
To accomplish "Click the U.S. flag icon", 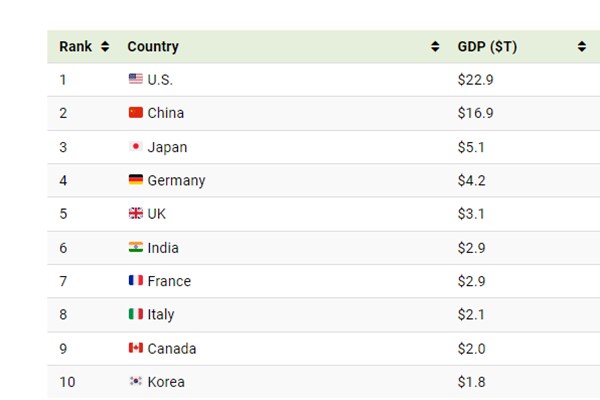I will [x=135, y=79].
